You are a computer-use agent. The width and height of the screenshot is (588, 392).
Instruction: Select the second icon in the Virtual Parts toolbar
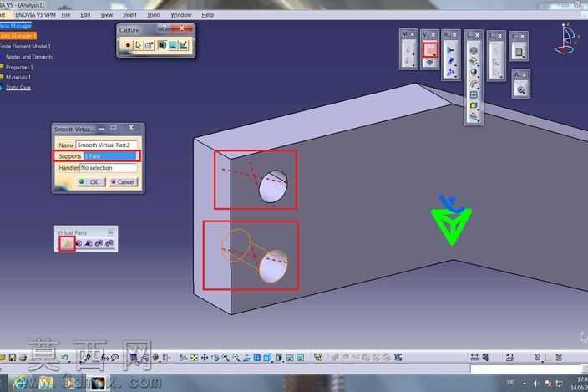coord(79,243)
